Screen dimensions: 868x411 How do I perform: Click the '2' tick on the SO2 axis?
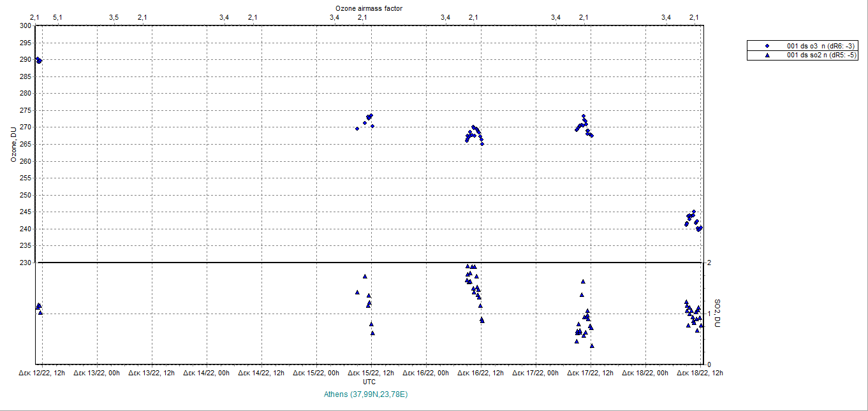point(709,263)
